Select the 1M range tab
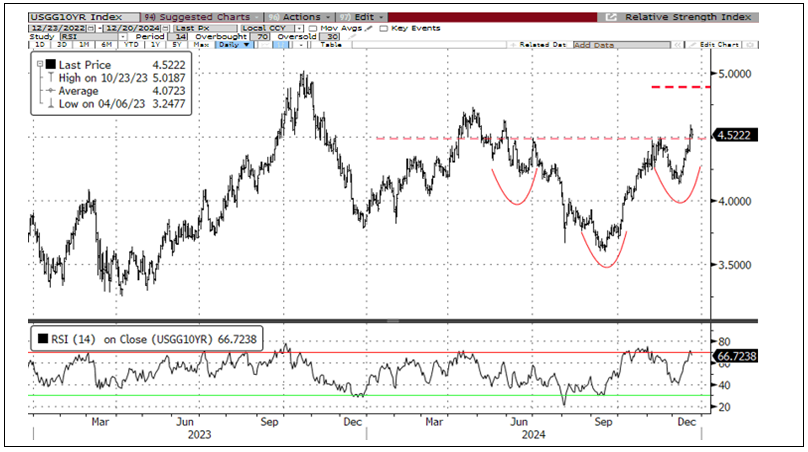Image resolution: width=808 pixels, height=452 pixels. (85, 45)
